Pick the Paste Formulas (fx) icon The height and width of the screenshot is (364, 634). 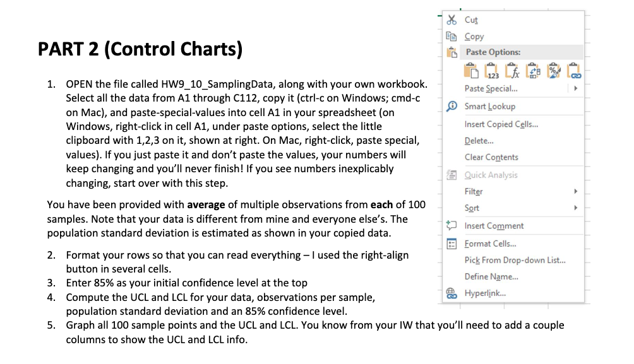tap(512, 71)
